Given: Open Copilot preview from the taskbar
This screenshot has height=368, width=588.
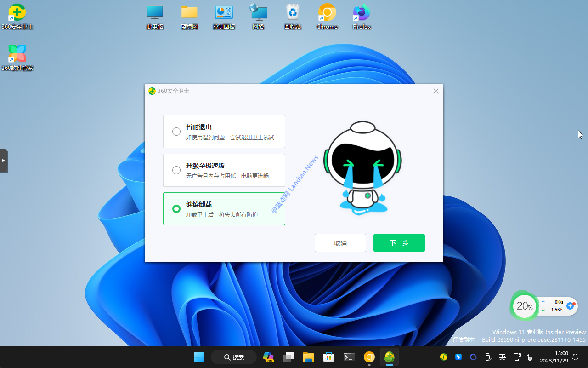Looking at the screenshot, I should coord(268,357).
